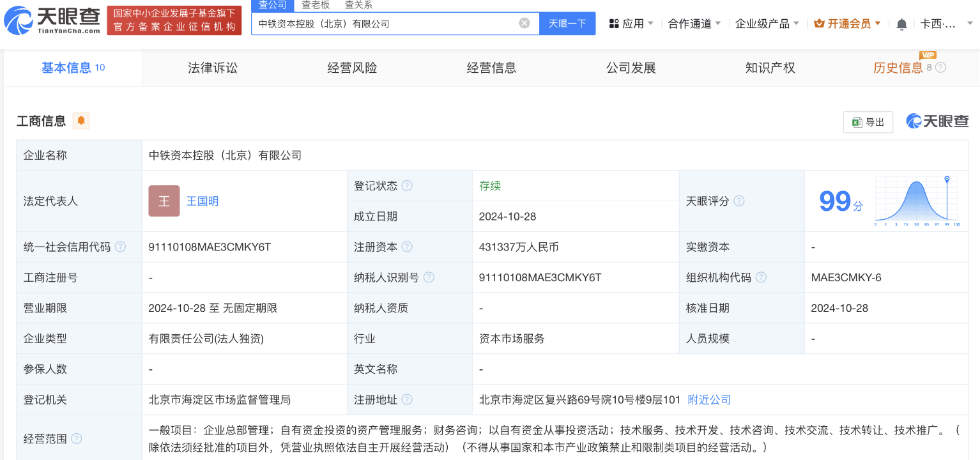Select the 查老板 search tab
Viewport: 980px width, 460px height.
[316, 5]
